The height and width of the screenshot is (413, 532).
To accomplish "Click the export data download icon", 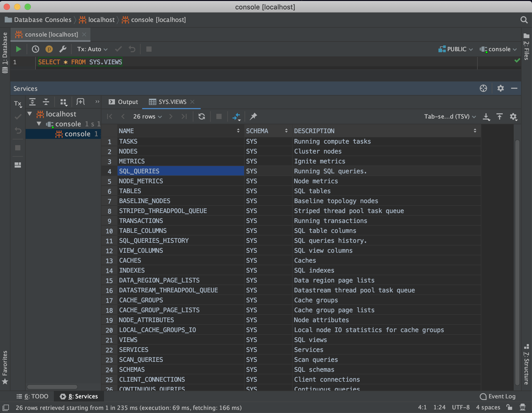I will pyautogui.click(x=486, y=116).
